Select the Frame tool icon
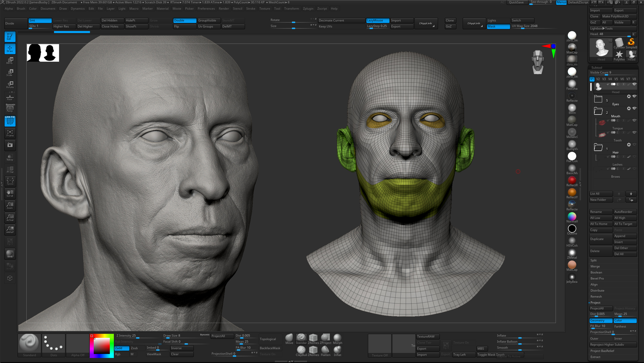The image size is (644, 363). coord(10,133)
